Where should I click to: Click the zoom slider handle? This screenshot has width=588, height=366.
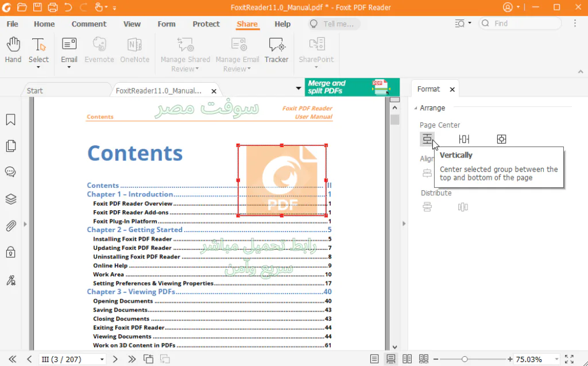(x=465, y=359)
